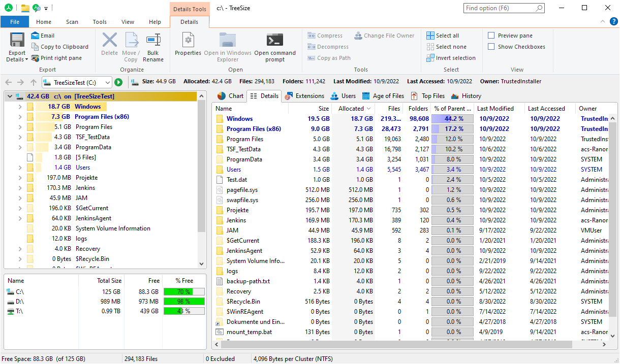Click TreeSize app logo in title bar
The image size is (620, 364).
pyautogui.click(x=8, y=8)
